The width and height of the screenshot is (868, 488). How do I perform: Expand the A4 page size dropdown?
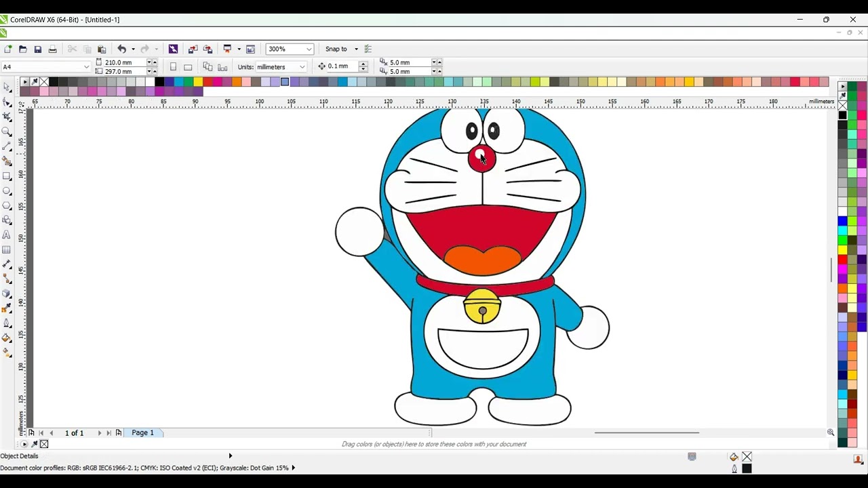click(x=86, y=67)
